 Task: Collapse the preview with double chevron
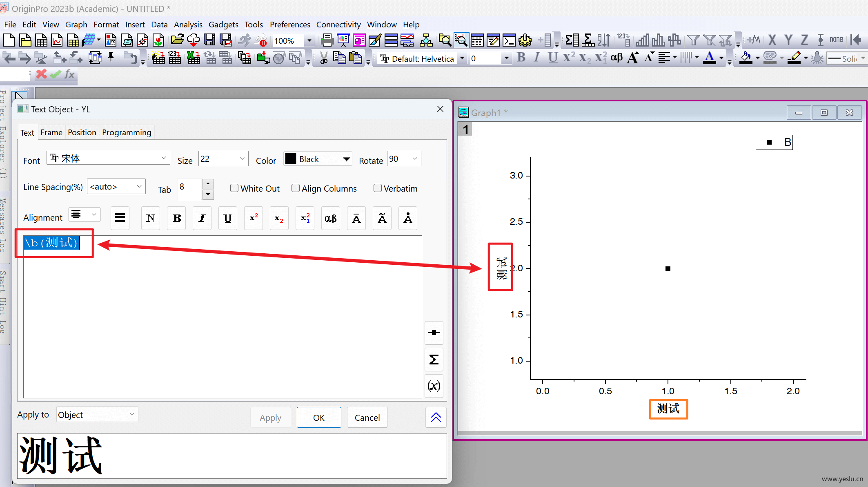(x=436, y=417)
